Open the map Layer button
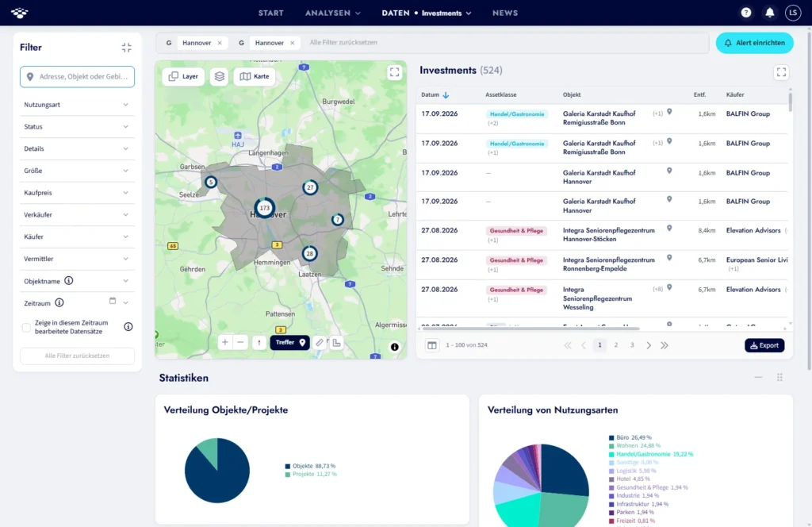 (183, 76)
